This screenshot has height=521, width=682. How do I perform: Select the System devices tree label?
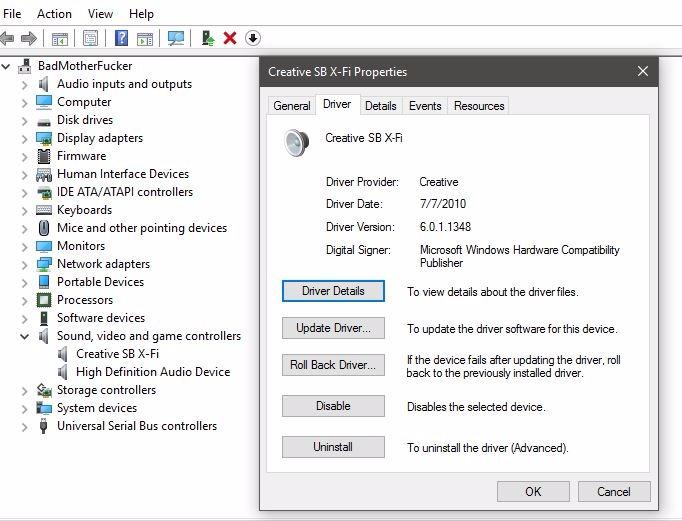[x=97, y=408]
